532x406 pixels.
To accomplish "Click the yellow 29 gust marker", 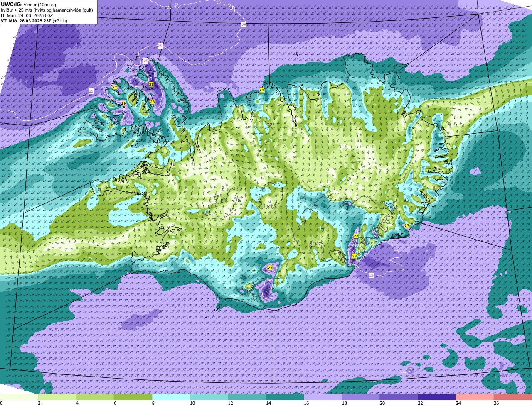I will coord(123,103).
